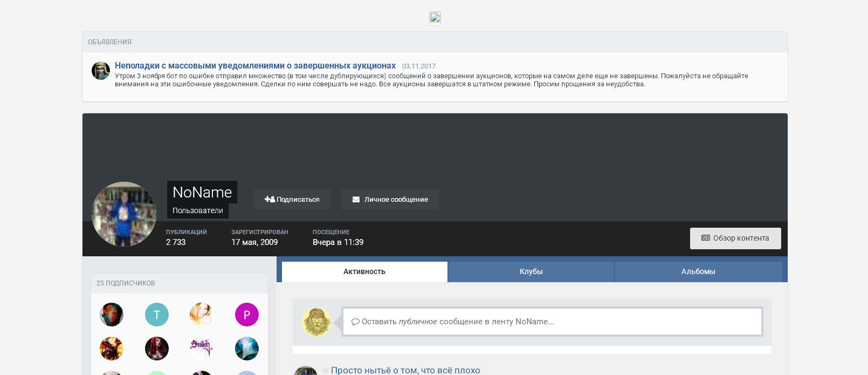Image resolution: width=868 pixels, height=375 pixels.
Task: Open post 'Просто нытьё о том, что всё плохо'
Action: click(405, 370)
